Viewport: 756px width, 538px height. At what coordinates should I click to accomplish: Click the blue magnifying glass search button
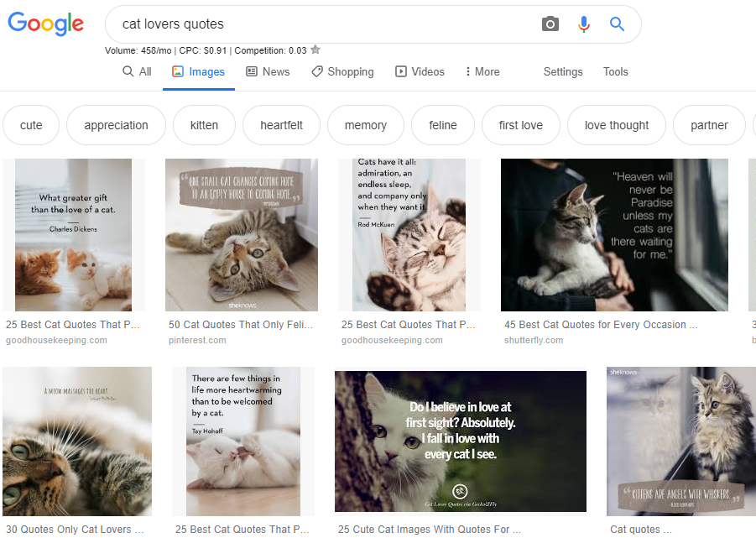pos(617,24)
